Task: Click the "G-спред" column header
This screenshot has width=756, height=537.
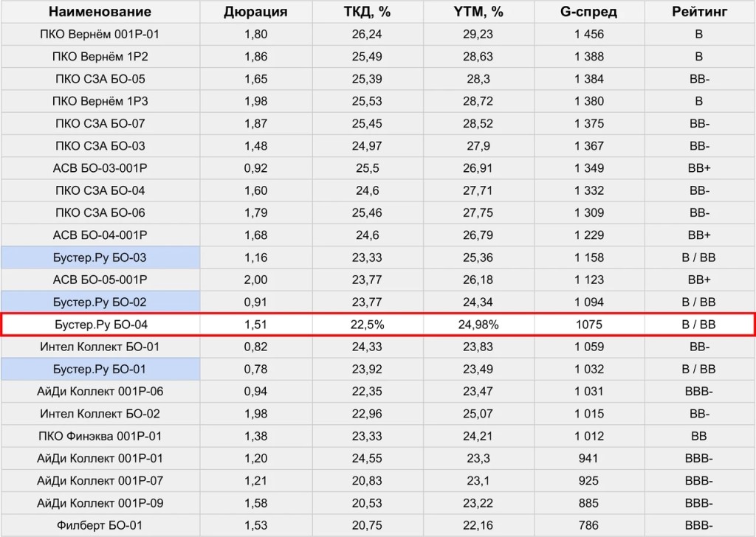Action: (x=588, y=12)
